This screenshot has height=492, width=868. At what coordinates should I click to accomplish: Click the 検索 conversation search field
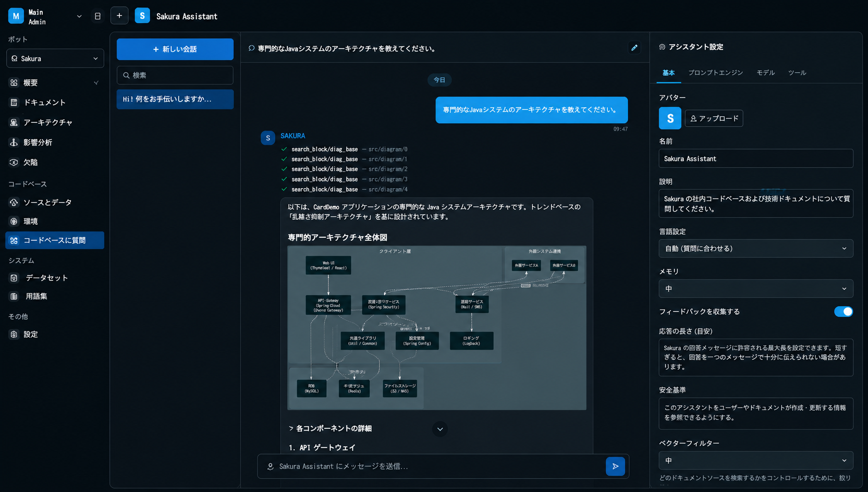click(x=175, y=75)
